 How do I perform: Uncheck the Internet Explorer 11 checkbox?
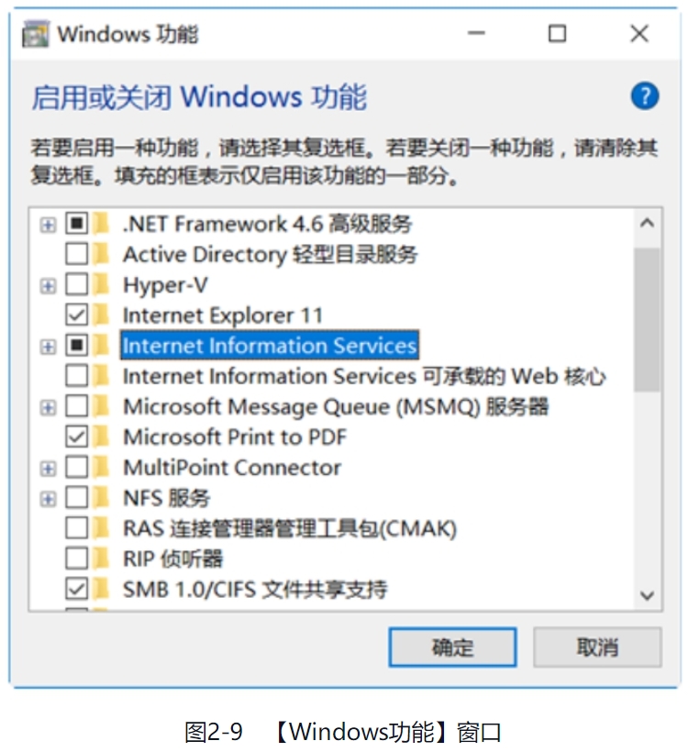click(77, 315)
